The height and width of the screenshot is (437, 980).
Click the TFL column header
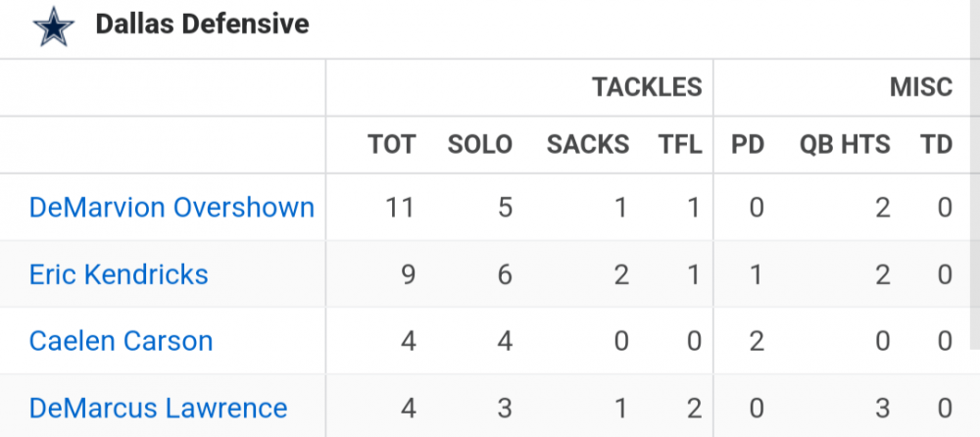pyautogui.click(x=680, y=145)
